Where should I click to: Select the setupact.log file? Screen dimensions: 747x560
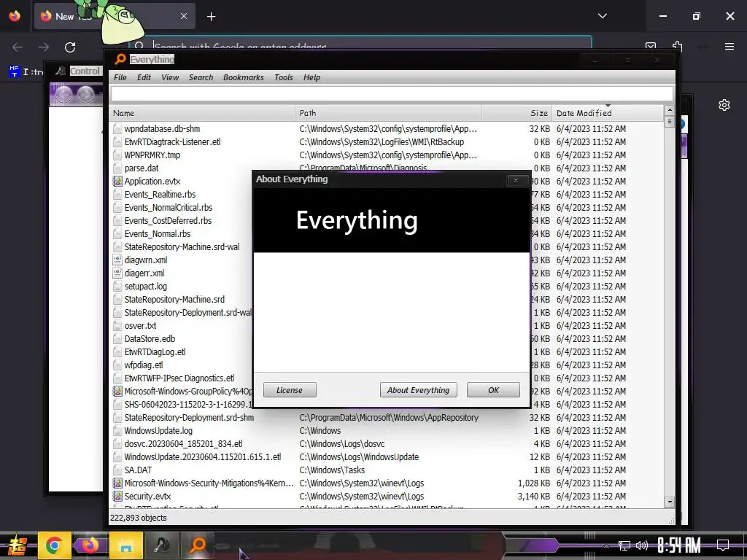point(146,286)
